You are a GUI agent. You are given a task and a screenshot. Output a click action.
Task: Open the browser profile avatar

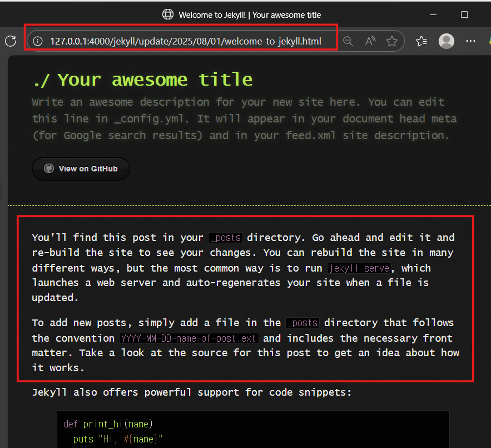(x=446, y=41)
